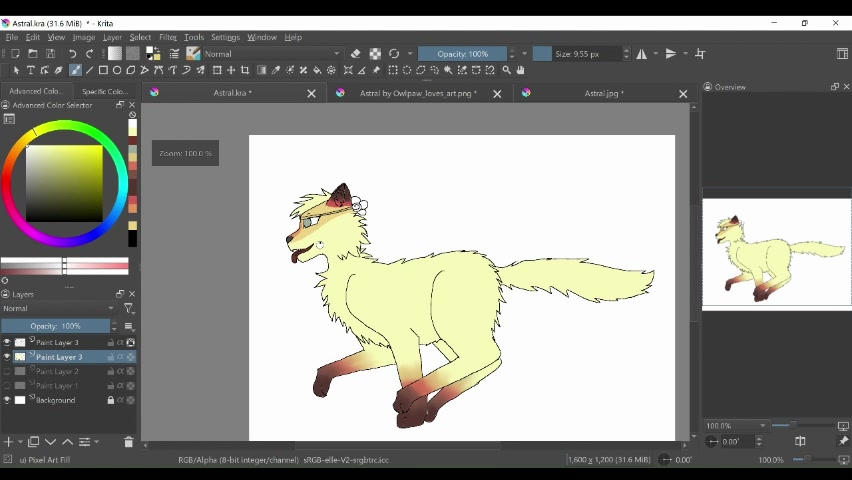This screenshot has width=852, height=480.
Task: Select the Color Sampler eyedropper tool
Action: [x=275, y=70]
